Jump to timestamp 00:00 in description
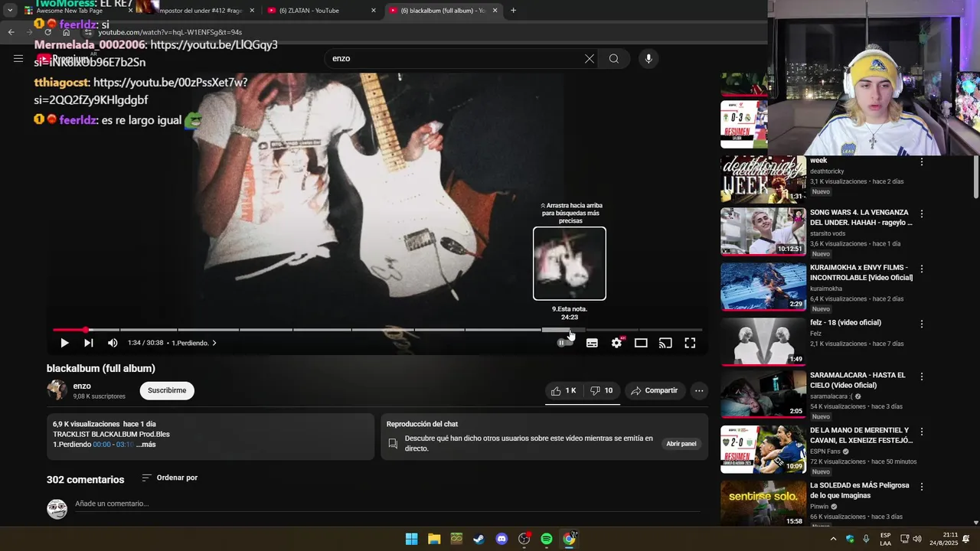 pyautogui.click(x=102, y=445)
